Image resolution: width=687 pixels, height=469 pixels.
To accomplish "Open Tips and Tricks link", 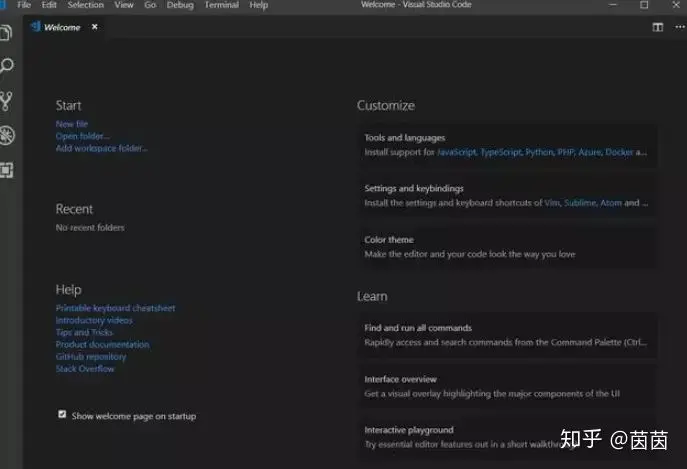I will [84, 332].
